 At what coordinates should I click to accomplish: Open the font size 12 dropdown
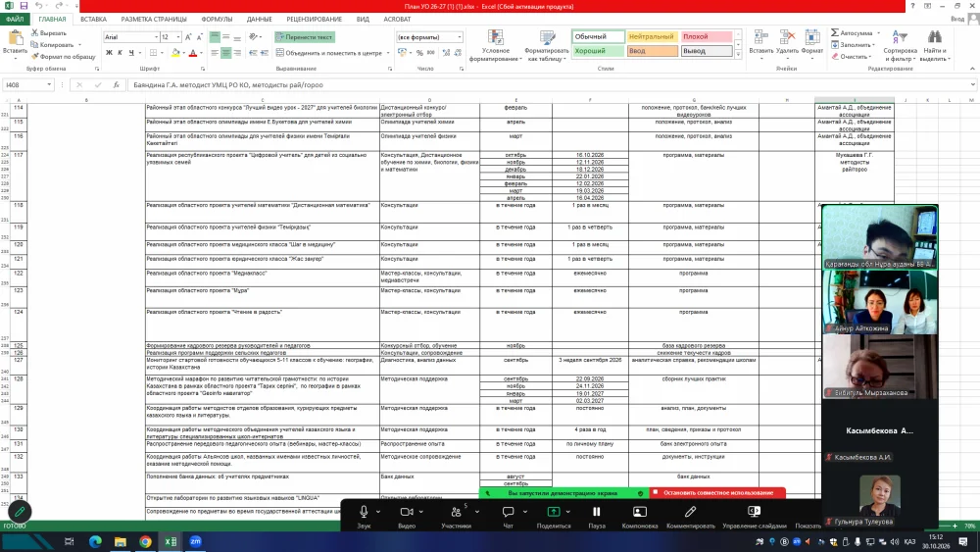(178, 37)
